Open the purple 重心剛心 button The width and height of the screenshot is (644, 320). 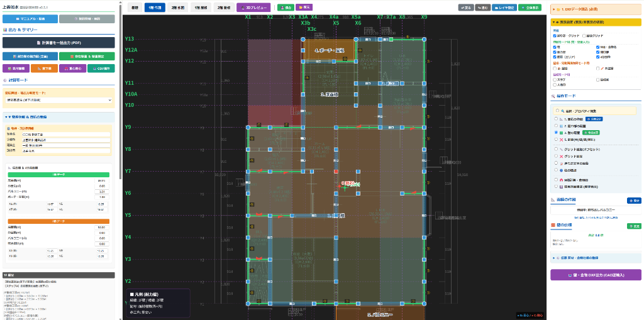(72, 69)
